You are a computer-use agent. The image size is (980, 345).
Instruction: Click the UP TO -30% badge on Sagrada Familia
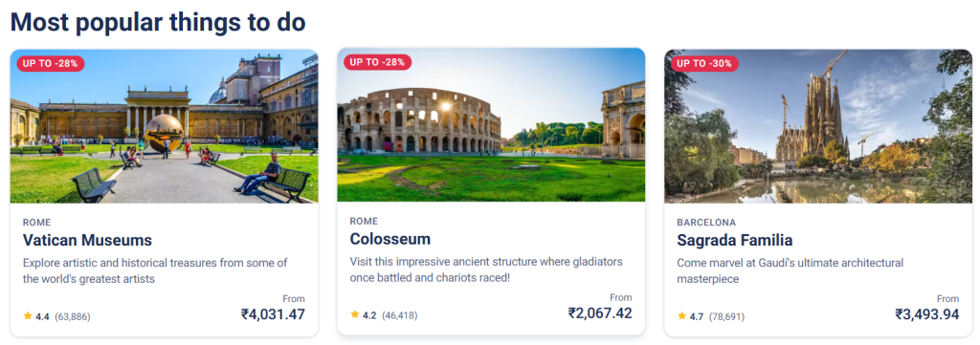click(x=705, y=63)
